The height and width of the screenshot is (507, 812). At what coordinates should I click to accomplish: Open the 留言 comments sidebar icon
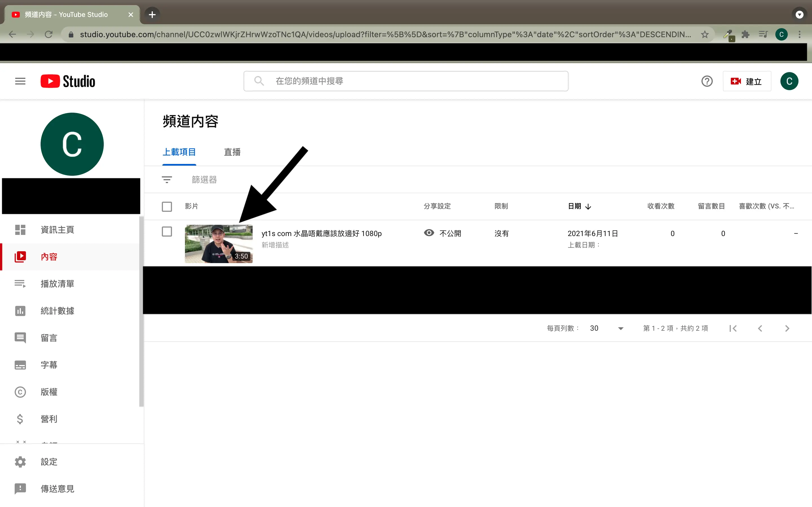[x=20, y=338]
